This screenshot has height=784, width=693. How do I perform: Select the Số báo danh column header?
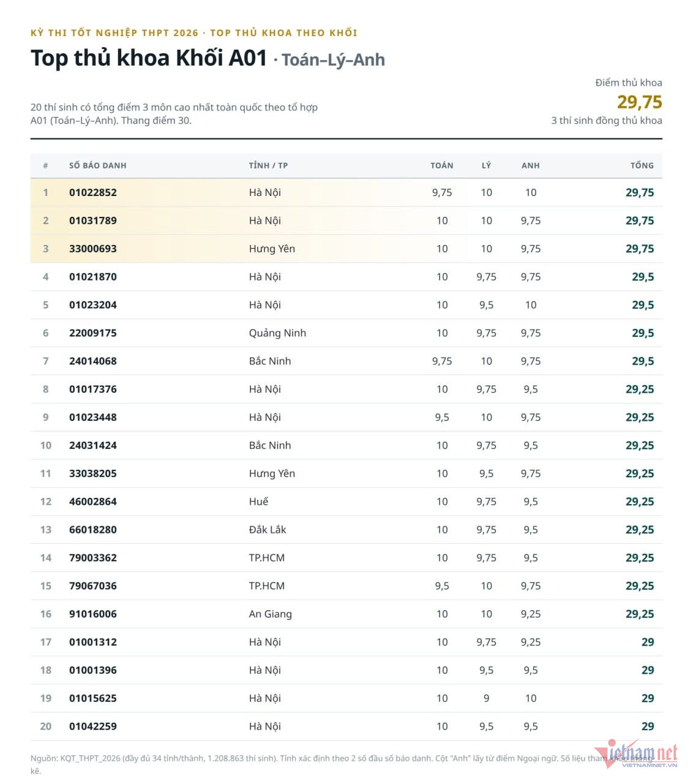click(98, 165)
